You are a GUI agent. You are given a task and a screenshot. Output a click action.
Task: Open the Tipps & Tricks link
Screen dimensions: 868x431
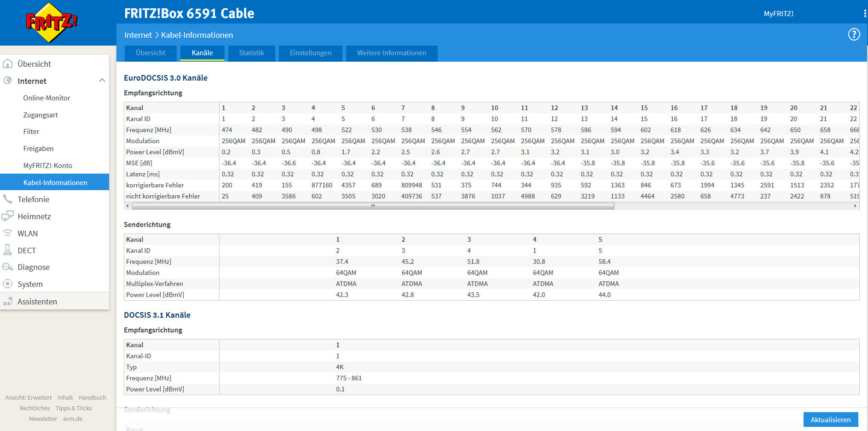(74, 408)
